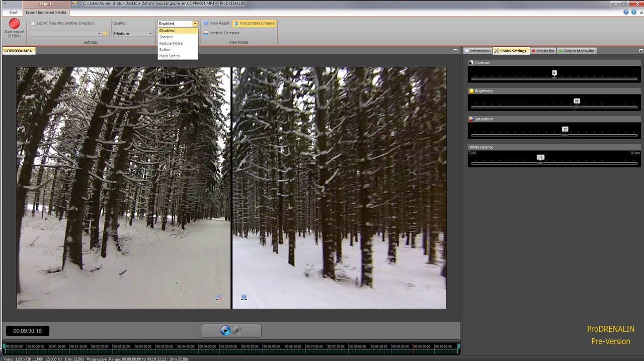Viewport: 644px width, 361px height.
Task: Click the GOPR0004.MP4 file tab
Action: pyautogui.click(x=19, y=51)
